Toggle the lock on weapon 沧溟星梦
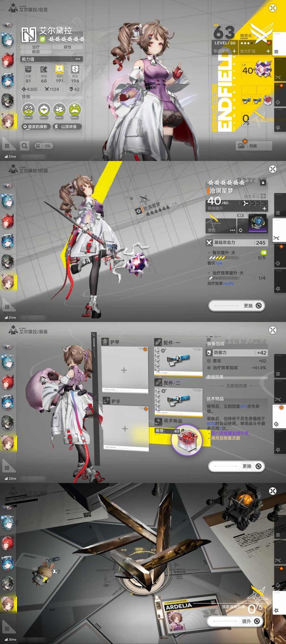286x644 pixels. pos(263,183)
